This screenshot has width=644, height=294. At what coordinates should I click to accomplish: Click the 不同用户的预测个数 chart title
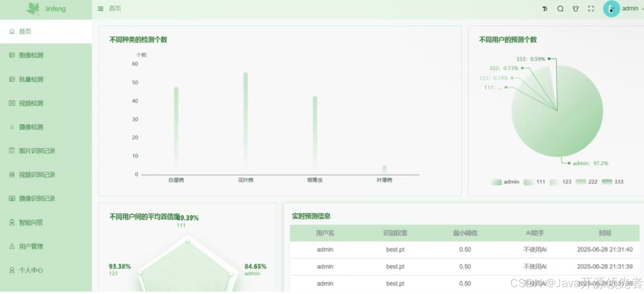508,40
